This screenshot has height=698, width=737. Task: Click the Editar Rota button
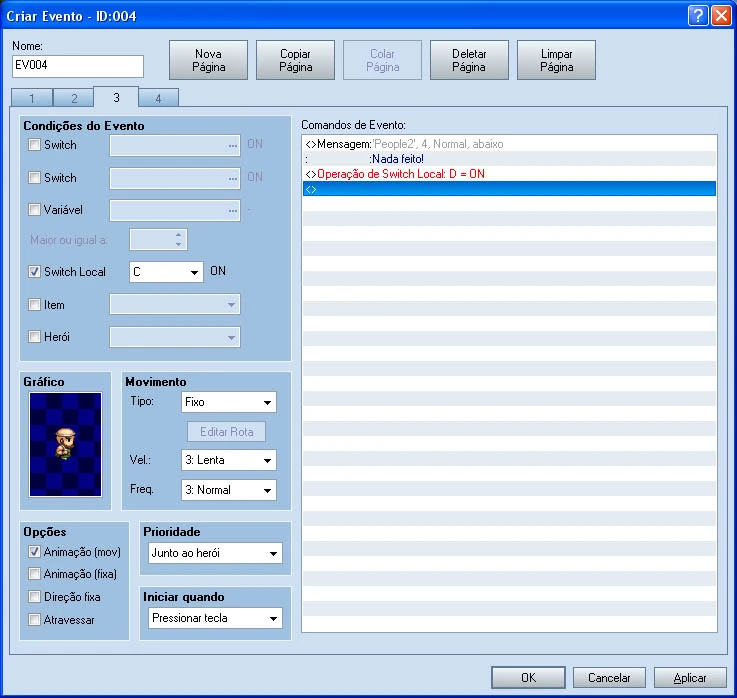(227, 431)
